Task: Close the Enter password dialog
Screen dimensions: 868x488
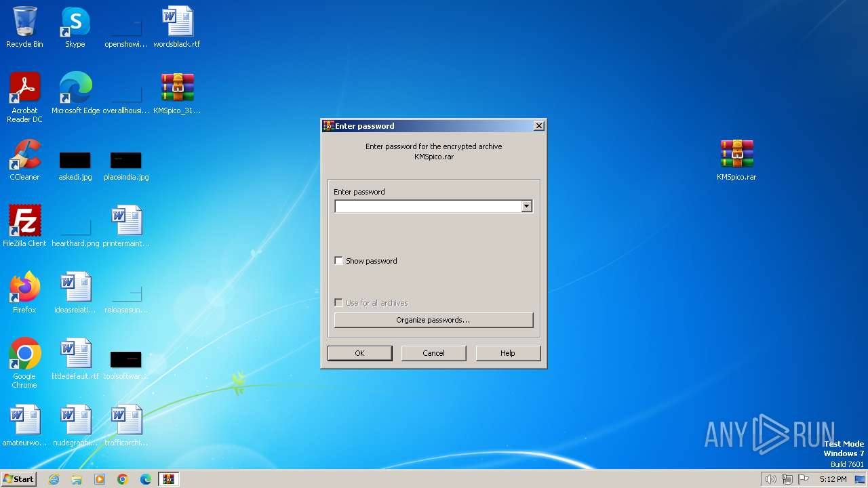Action: coord(538,126)
